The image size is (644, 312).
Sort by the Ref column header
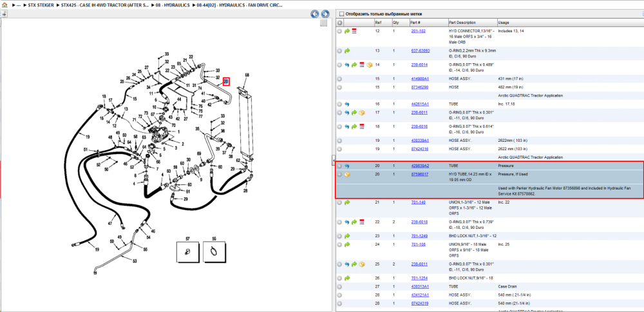point(383,23)
